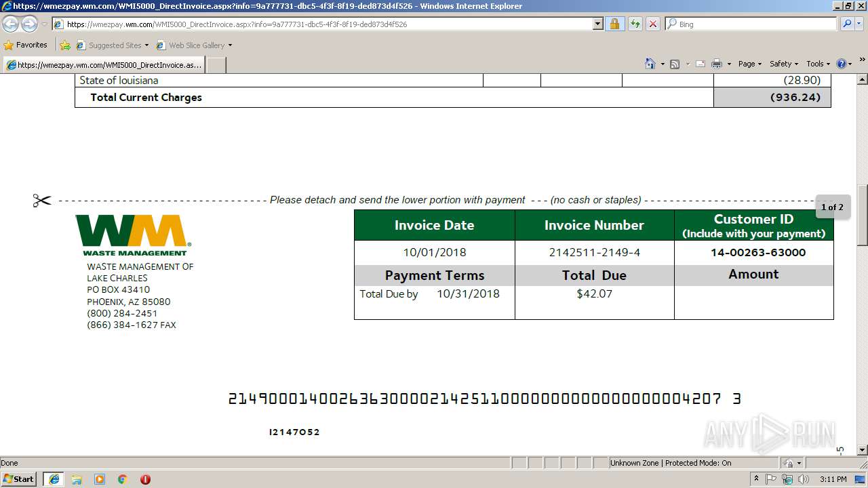Expand the Web Slice Gallery dropdown arrow

click(x=230, y=45)
